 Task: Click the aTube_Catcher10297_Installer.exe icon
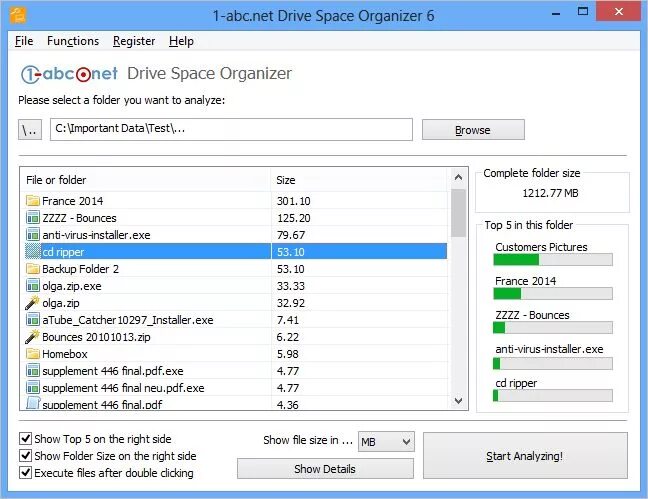33,320
